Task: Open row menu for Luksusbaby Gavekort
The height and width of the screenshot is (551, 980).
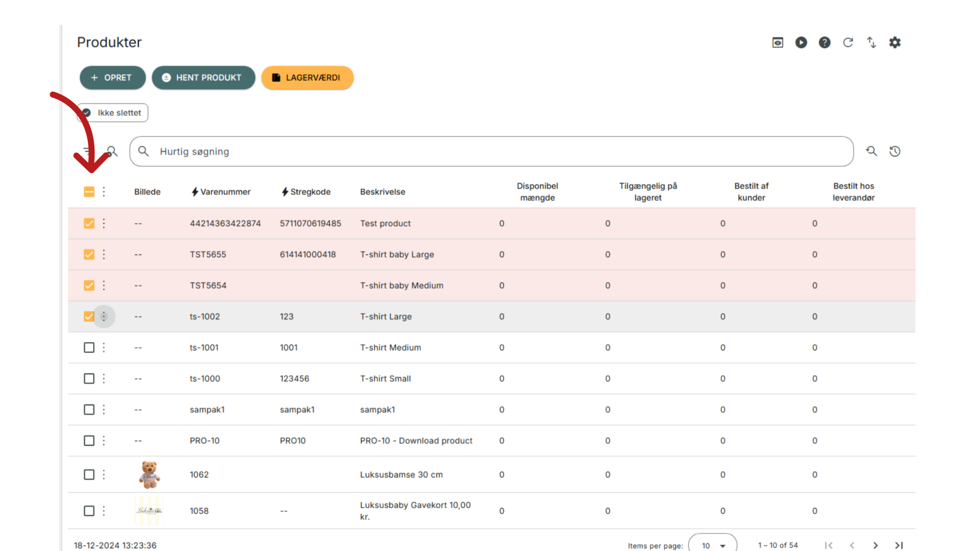Action: [104, 511]
